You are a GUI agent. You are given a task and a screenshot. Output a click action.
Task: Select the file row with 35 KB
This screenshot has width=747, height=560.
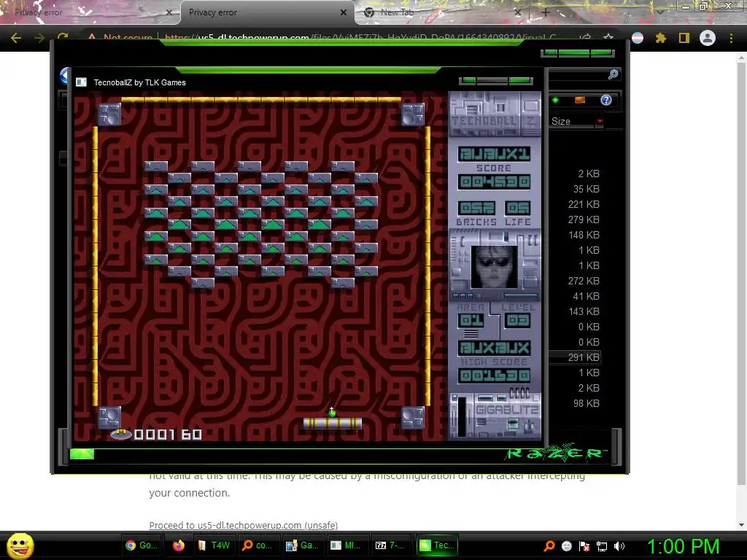586,189
